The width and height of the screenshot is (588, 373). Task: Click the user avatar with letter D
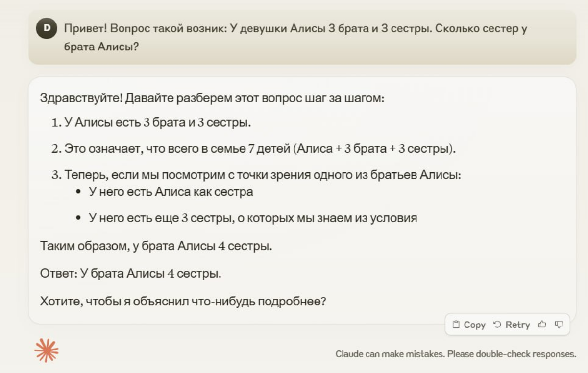click(47, 29)
